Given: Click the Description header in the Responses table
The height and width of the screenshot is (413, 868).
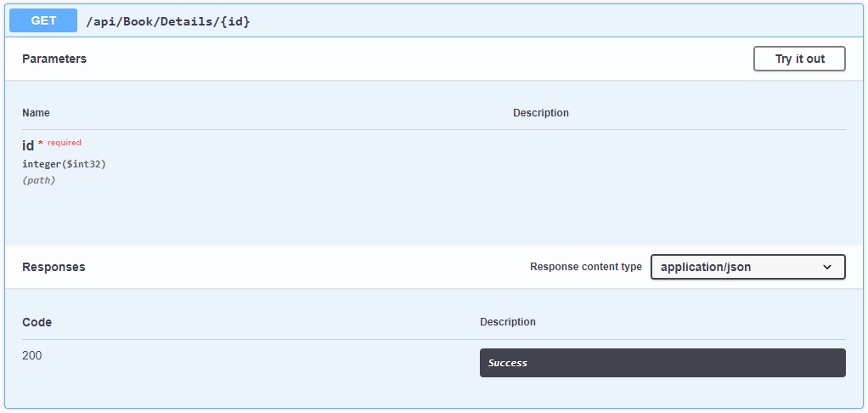Looking at the screenshot, I should 508,322.
